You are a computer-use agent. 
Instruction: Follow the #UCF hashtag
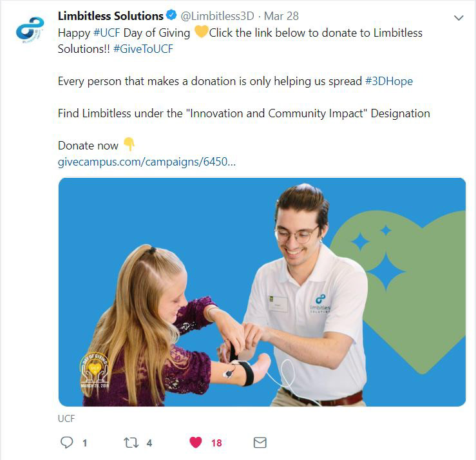(107, 33)
